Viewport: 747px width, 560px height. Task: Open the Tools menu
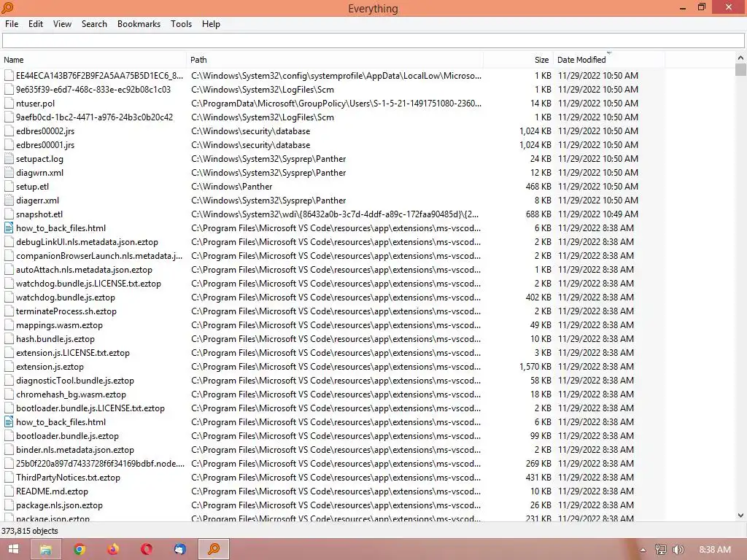click(x=181, y=24)
